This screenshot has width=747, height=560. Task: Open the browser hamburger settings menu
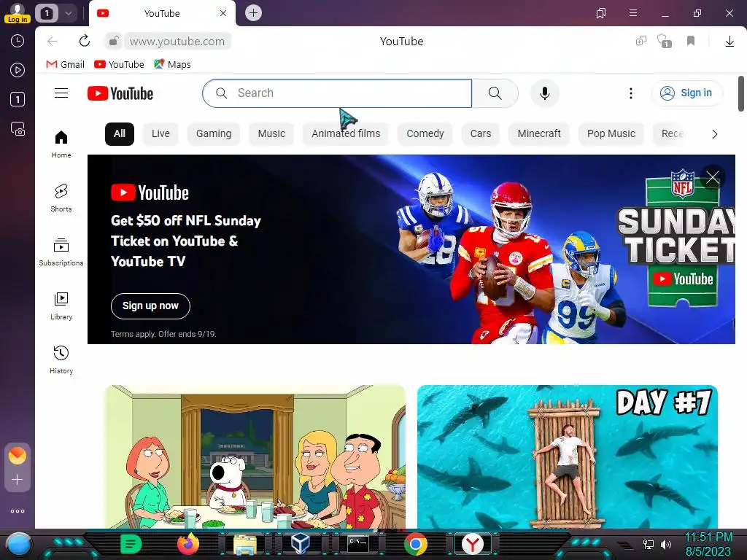(x=632, y=13)
